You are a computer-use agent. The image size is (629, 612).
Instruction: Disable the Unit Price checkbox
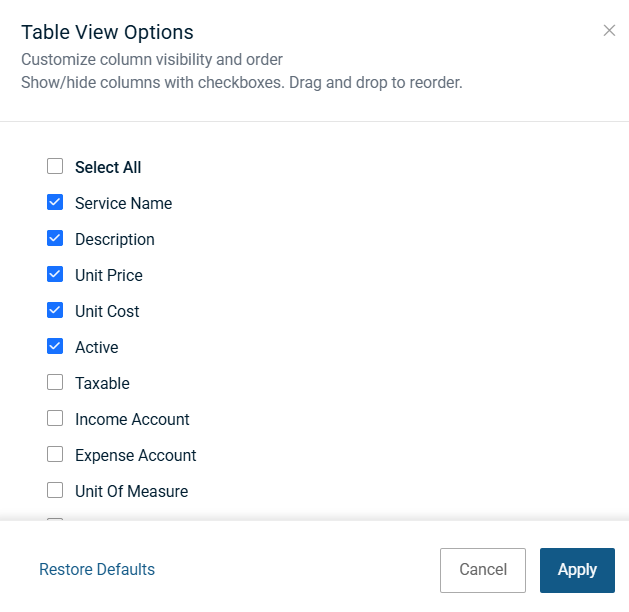pos(55,275)
